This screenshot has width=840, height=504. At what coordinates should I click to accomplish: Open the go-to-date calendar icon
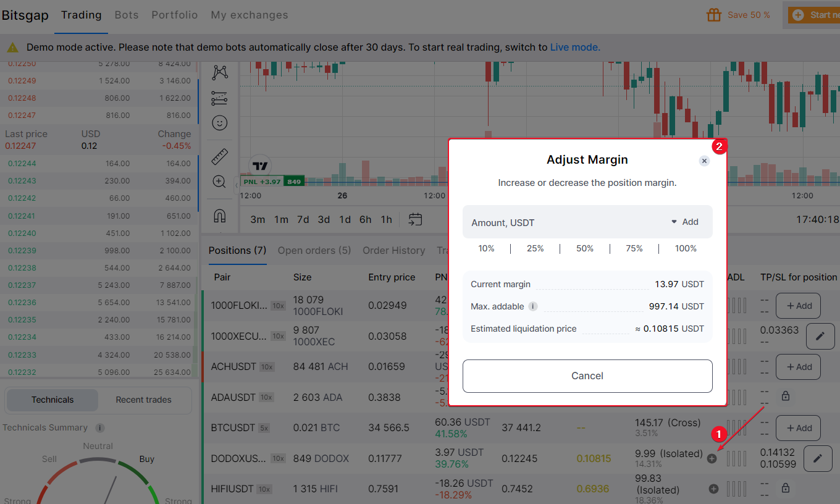[415, 219]
